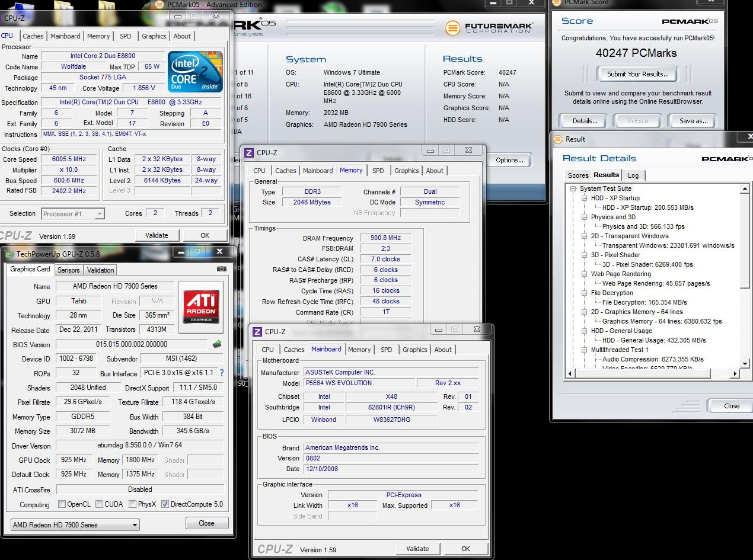753x560 pixels.
Task: Click the Result Details vertical scrollbar thumb
Action: (x=745, y=241)
